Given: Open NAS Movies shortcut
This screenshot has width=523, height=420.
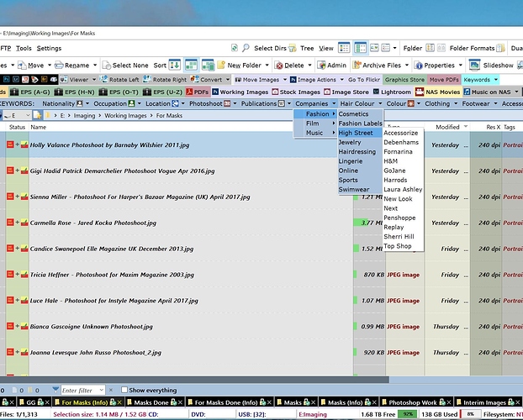Looking at the screenshot, I should click(438, 92).
